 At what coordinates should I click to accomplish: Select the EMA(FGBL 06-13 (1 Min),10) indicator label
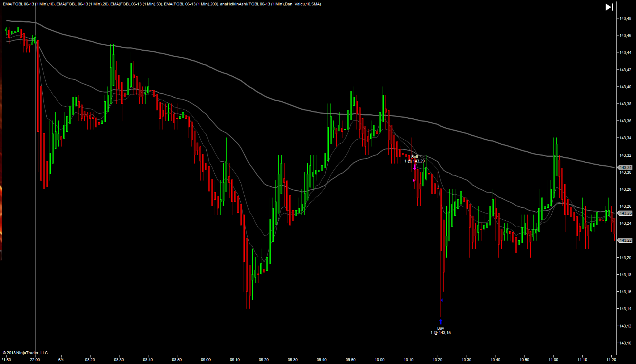point(29,4)
